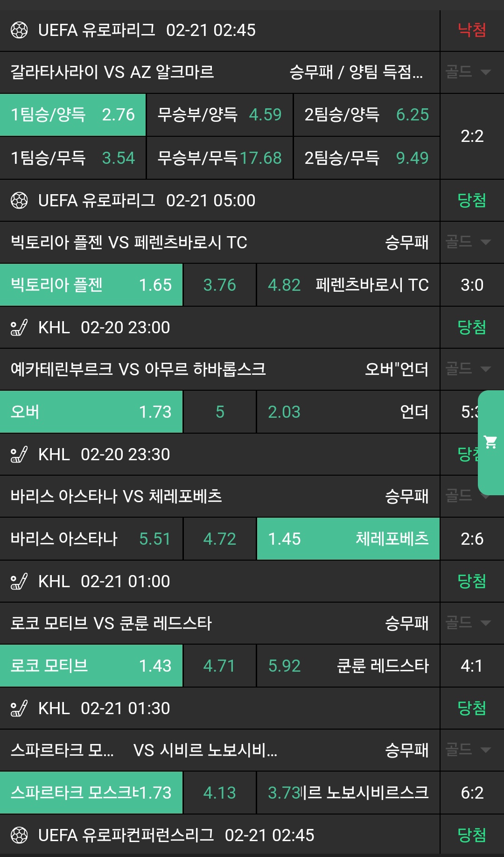Click 쿤룬 레드스타 5.92 odds
The height and width of the screenshot is (857, 504).
[x=348, y=666]
